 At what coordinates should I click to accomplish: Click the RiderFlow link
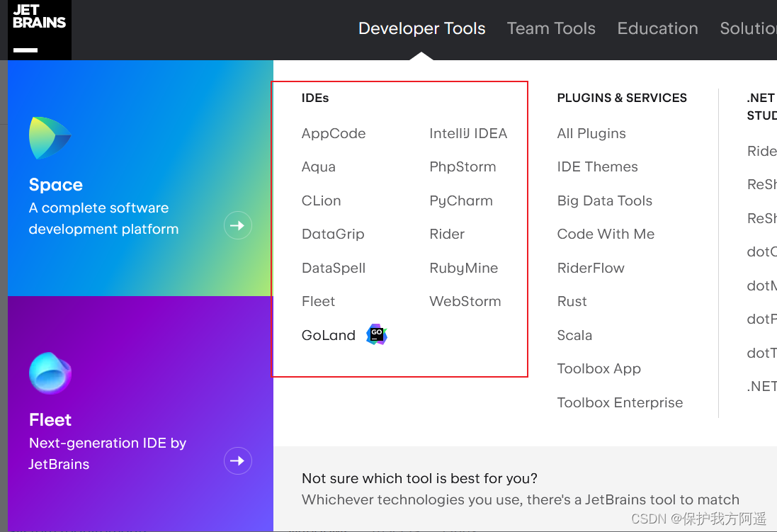tap(591, 268)
